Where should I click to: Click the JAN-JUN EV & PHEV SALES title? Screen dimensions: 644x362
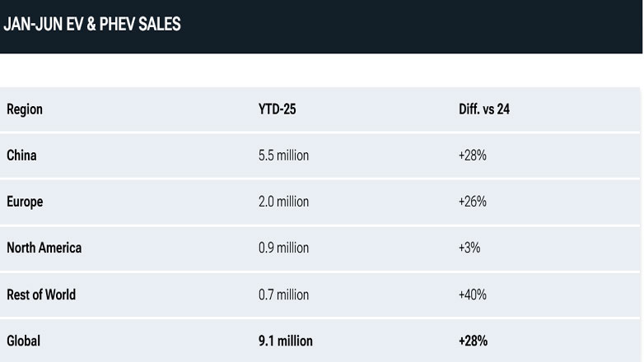pyautogui.click(x=92, y=24)
